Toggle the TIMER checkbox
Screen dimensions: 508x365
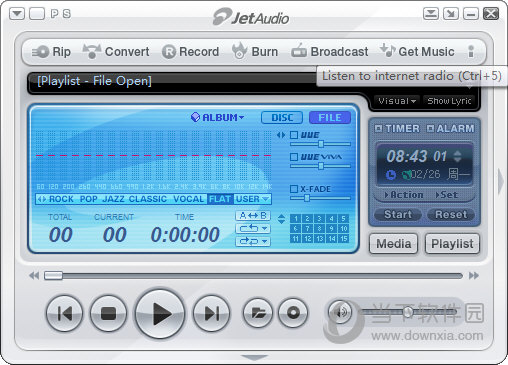point(378,128)
